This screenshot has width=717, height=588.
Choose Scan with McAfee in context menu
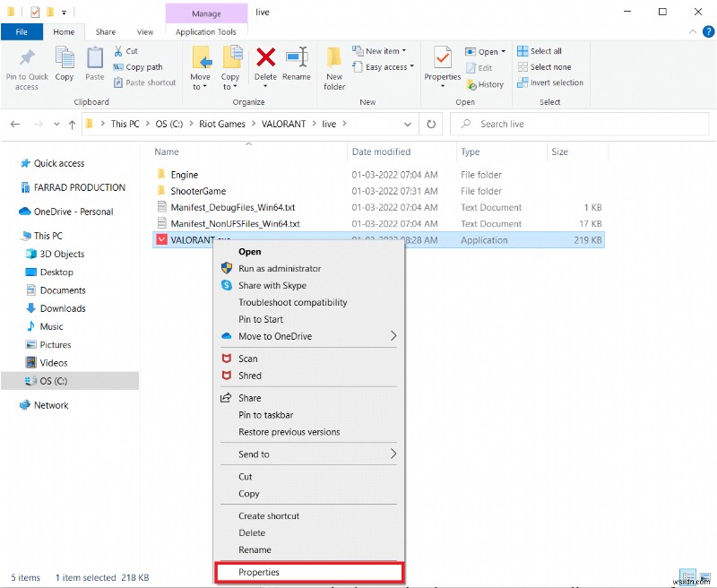tap(248, 359)
